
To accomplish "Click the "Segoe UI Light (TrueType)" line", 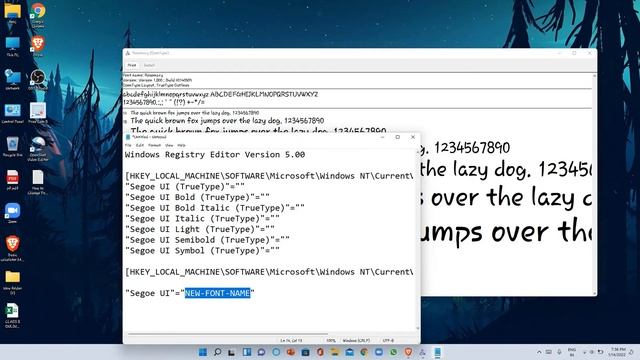I will pyautogui.click(x=200, y=229).
